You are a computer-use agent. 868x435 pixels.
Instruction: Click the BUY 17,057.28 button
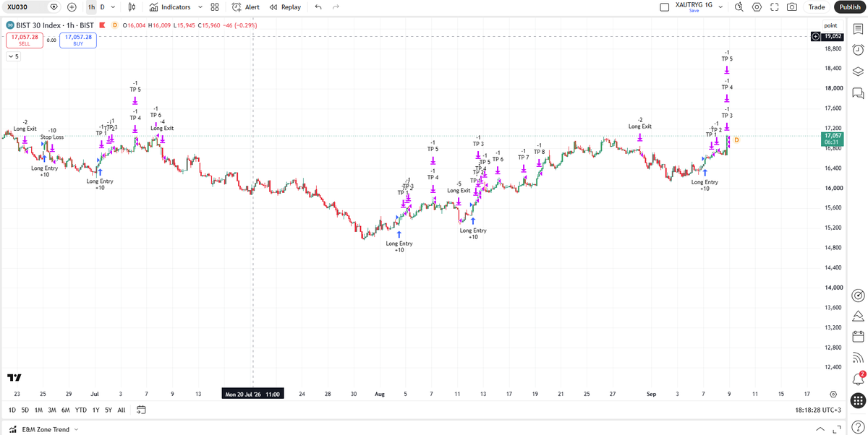coord(78,40)
